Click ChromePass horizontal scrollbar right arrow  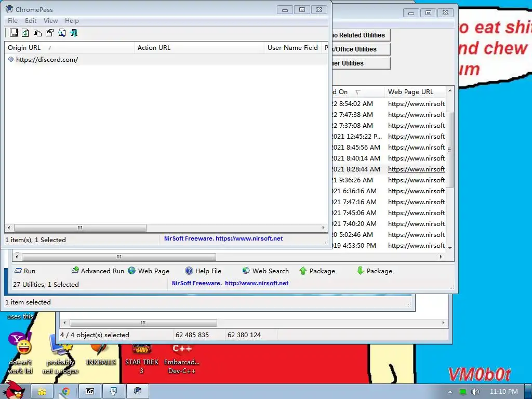coord(323,228)
